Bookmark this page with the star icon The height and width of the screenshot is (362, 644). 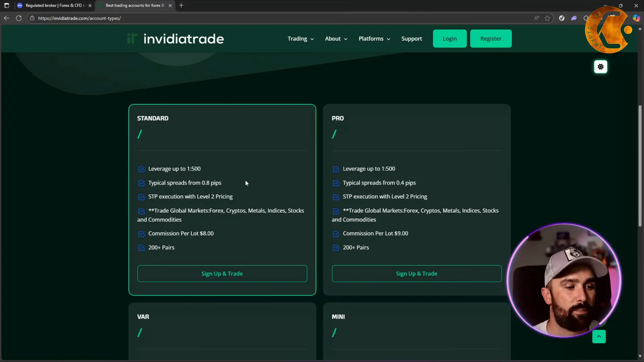(547, 18)
